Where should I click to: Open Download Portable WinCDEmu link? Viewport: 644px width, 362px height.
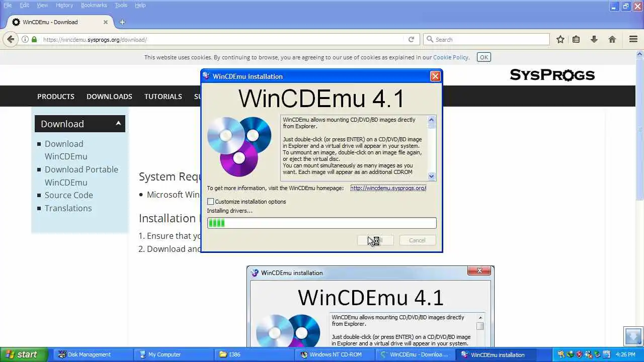[82, 175]
